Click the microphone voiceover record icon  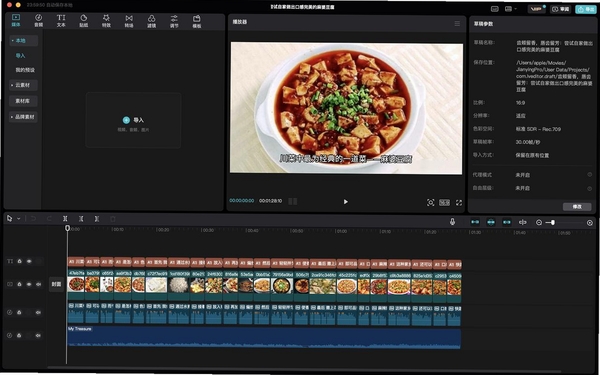(x=452, y=222)
